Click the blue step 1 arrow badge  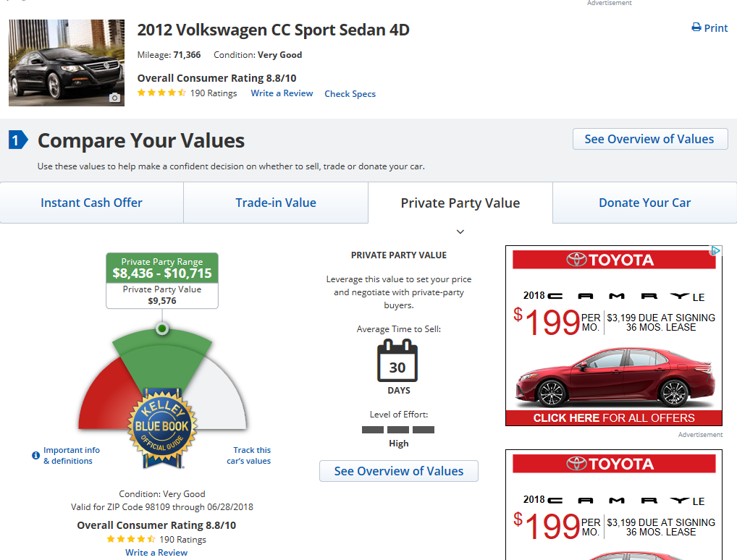coord(18,140)
